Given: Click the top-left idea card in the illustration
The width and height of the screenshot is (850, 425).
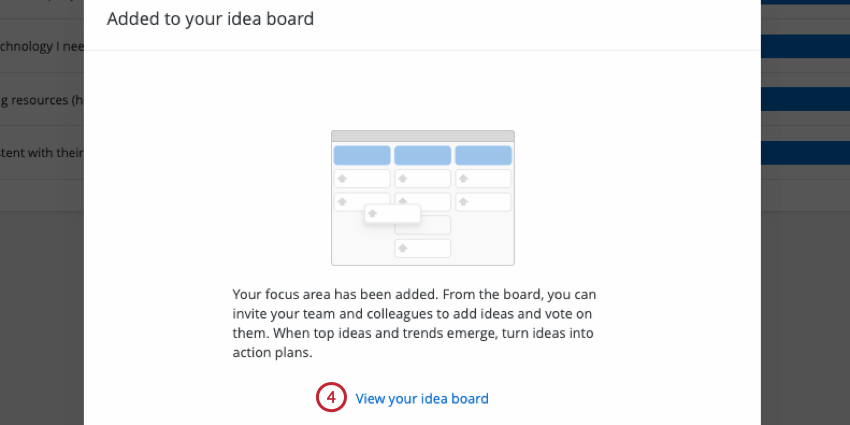Looking at the screenshot, I should (x=361, y=178).
